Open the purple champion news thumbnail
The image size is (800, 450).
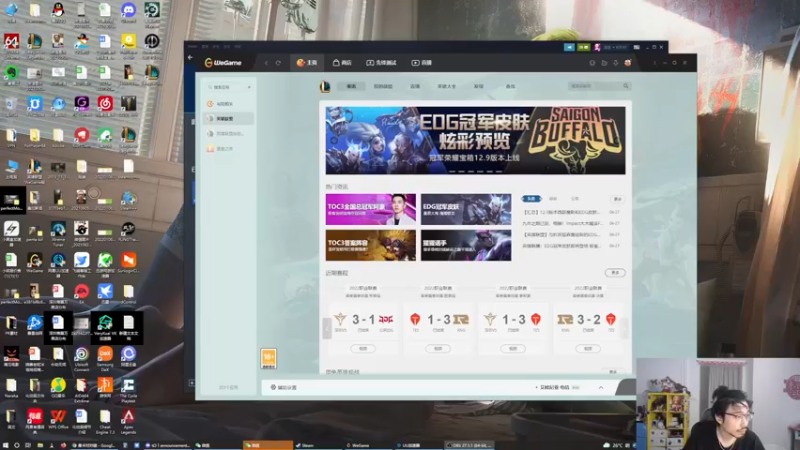tap(466, 245)
